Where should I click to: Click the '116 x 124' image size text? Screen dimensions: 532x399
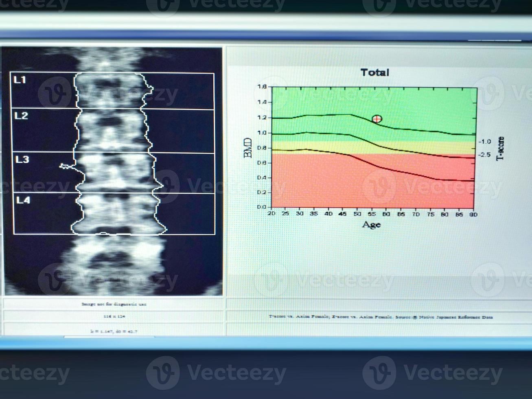point(114,316)
